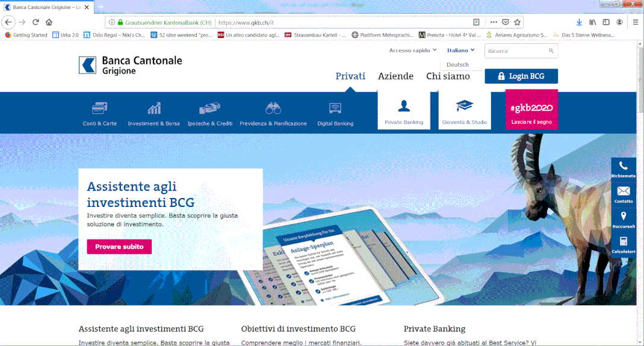The image size is (644, 346).
Task: Click the Banca Cantonale Grigione logo
Action: click(130, 65)
